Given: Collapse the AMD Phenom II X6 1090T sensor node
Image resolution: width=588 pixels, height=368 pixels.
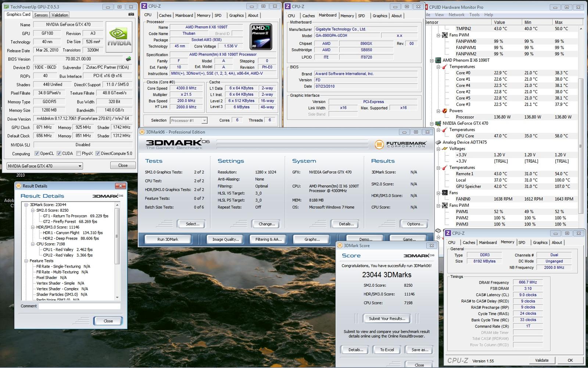Looking at the screenshot, I should (x=432, y=60).
